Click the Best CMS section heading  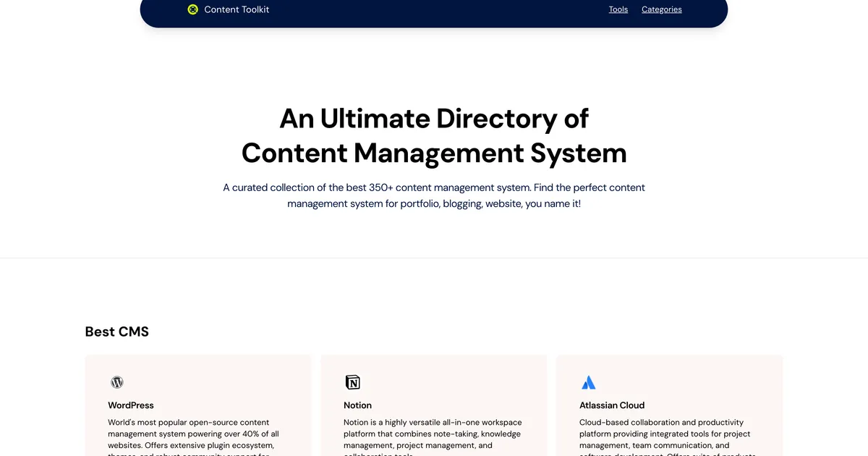[116, 332]
